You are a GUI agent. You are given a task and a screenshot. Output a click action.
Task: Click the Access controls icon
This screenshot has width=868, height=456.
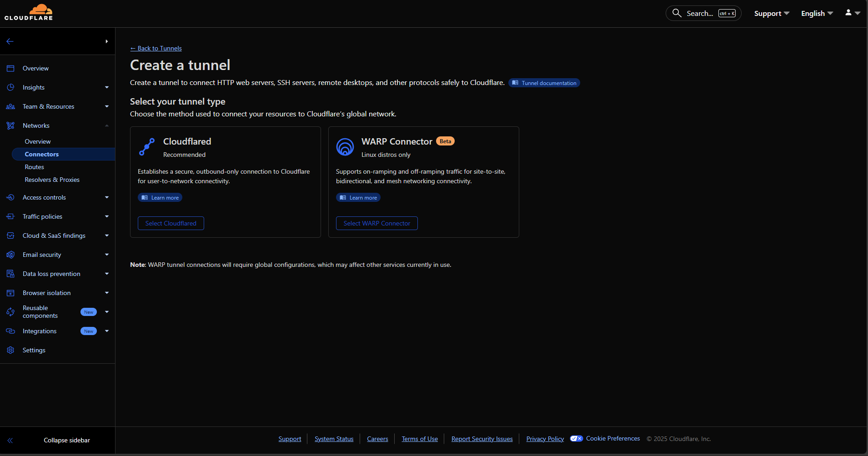pos(10,197)
